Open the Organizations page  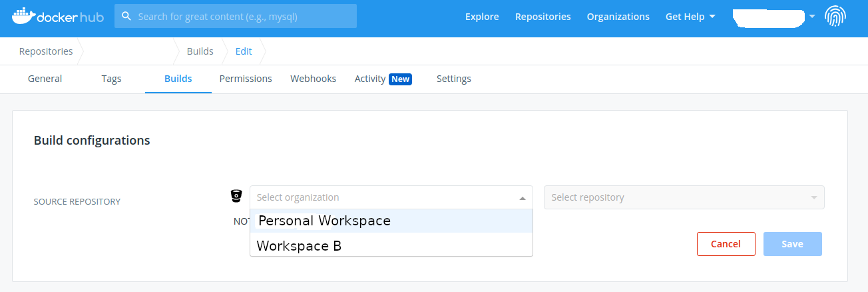618,17
